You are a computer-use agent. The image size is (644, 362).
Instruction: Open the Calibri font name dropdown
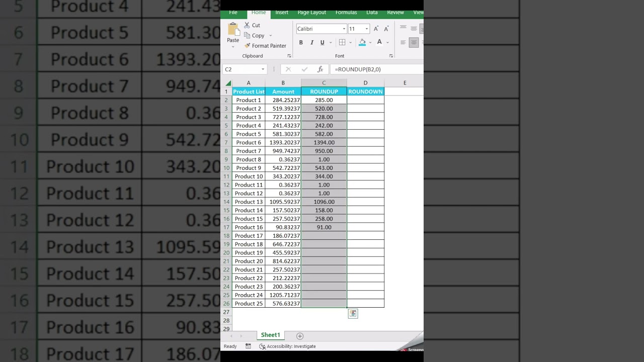[x=344, y=29]
